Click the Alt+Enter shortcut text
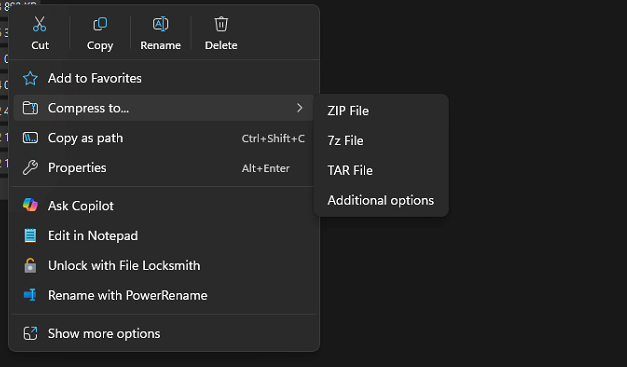The image size is (627, 367). tap(266, 168)
